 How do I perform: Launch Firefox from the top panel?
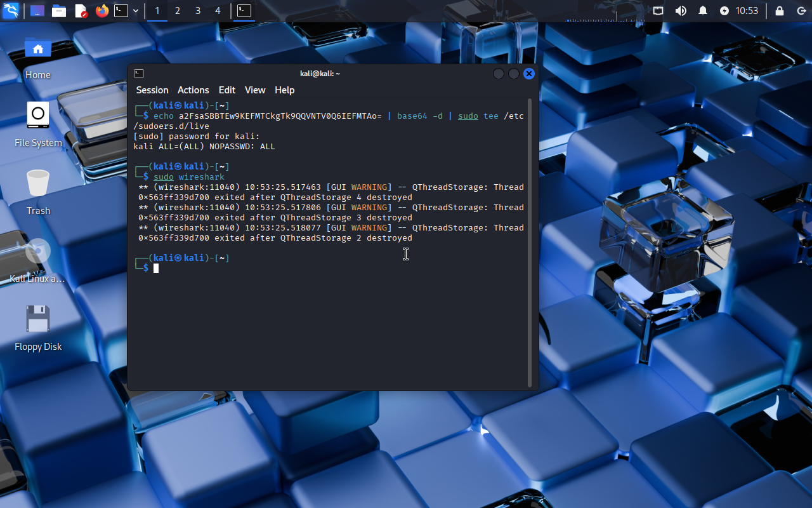pyautogui.click(x=101, y=11)
